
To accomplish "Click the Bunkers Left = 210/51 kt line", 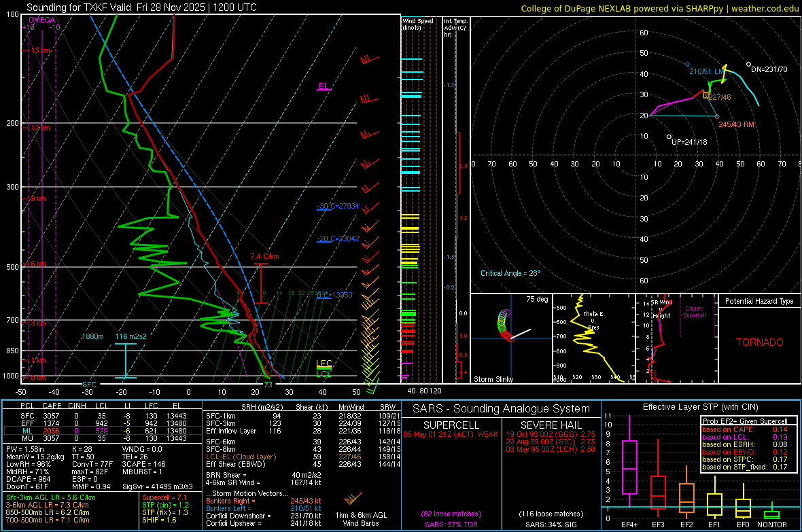I will point(264,508).
